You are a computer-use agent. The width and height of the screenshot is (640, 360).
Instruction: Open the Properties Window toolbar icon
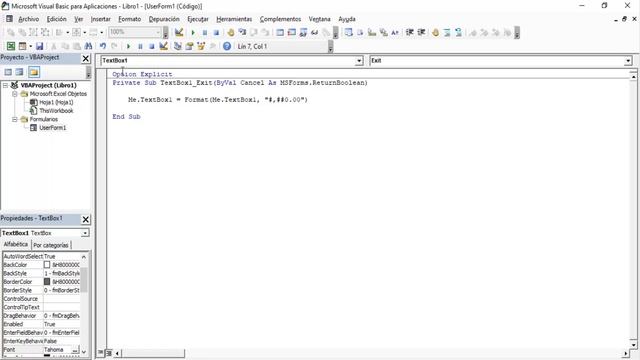189,46
